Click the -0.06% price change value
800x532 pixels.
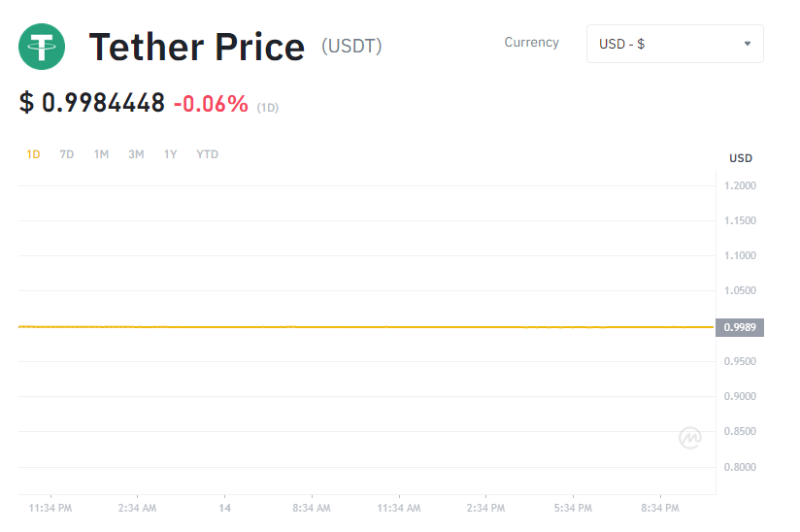point(211,103)
